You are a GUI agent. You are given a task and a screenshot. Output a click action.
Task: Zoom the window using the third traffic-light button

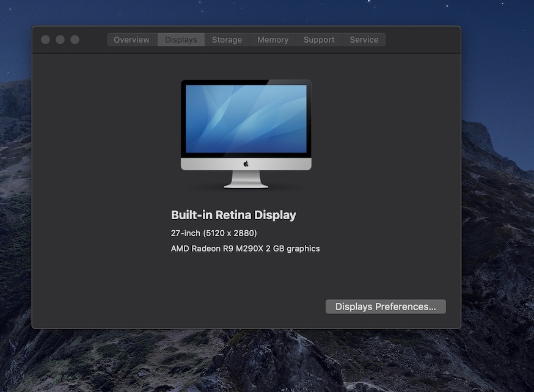75,40
